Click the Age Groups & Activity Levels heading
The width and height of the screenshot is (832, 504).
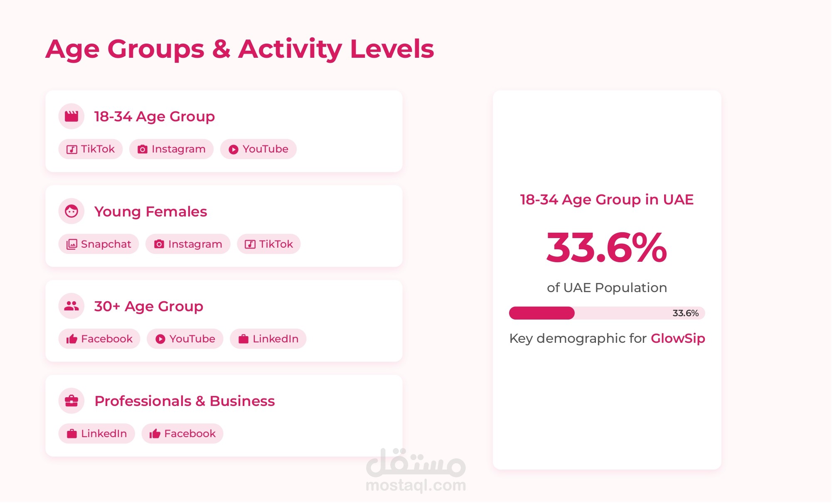(x=240, y=49)
